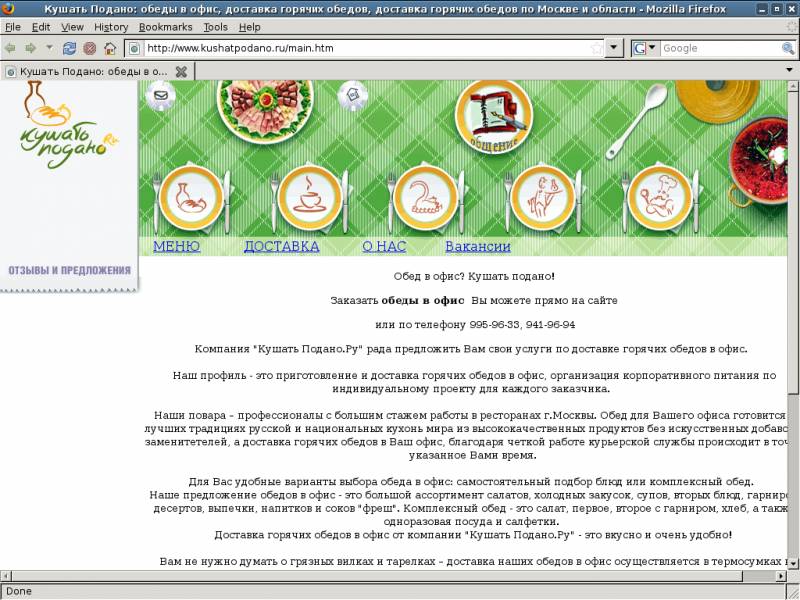Image resolution: width=800 pixels, height=600 pixels.
Task: Open the History menu
Action: point(111,27)
